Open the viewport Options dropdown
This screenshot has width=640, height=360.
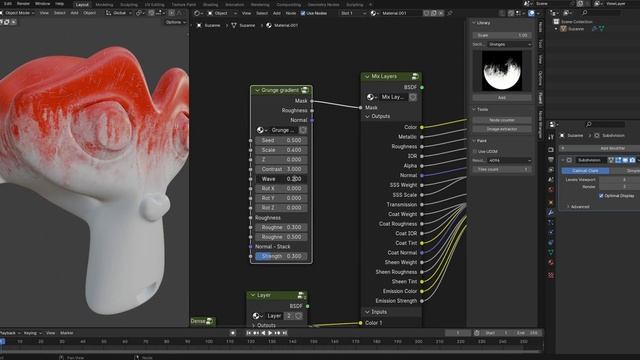pos(176,22)
